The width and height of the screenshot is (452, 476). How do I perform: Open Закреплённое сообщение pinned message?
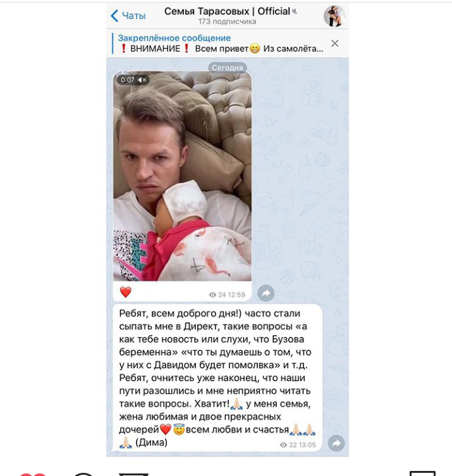coord(174,38)
